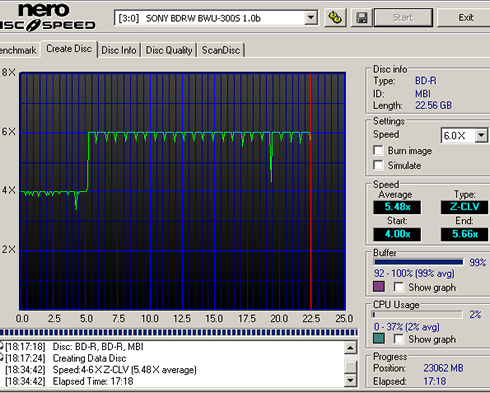Click the blue striped progress bar below graph
Screen dimensions: 490x393
[x=179, y=332]
